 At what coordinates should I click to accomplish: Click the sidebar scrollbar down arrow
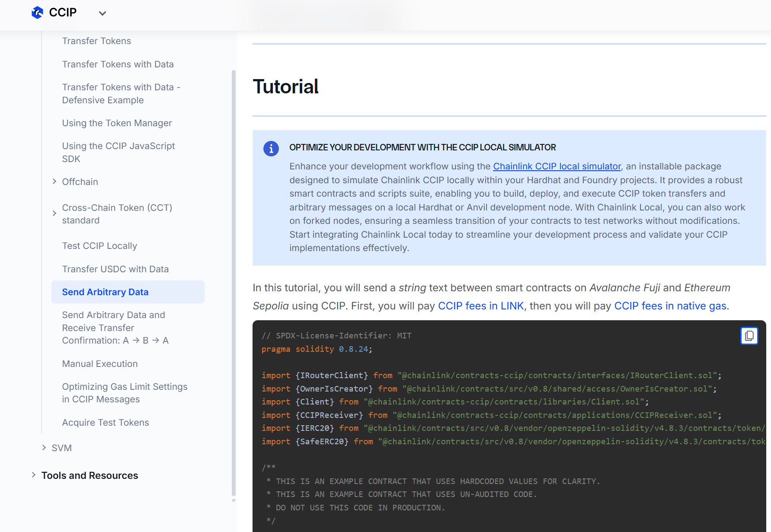point(234,501)
